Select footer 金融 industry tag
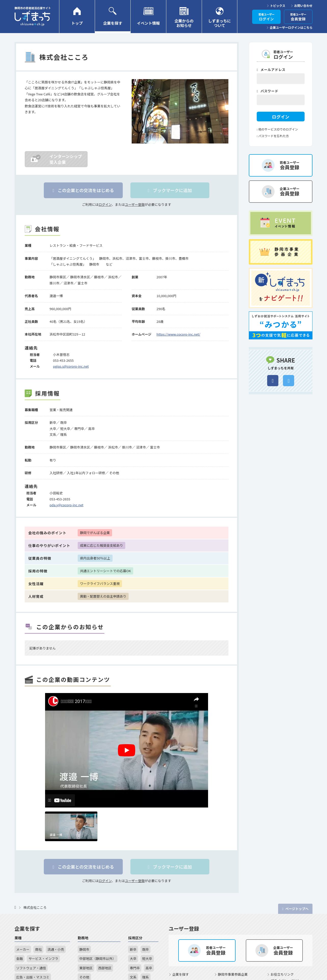The height and width of the screenshot is (980, 327). point(19,959)
